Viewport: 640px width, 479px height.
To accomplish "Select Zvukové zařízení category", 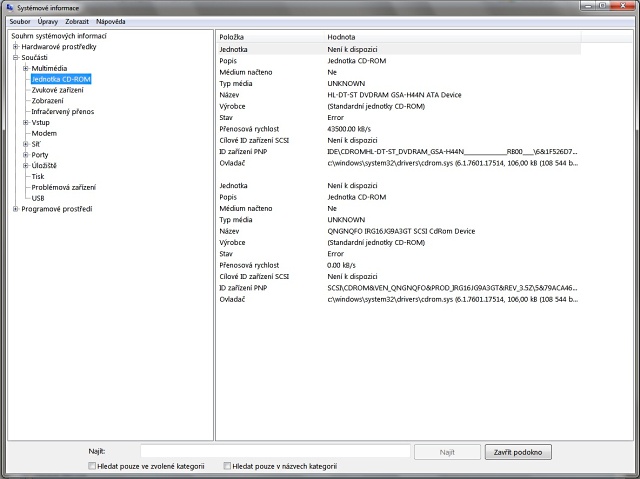I will click(x=58, y=90).
